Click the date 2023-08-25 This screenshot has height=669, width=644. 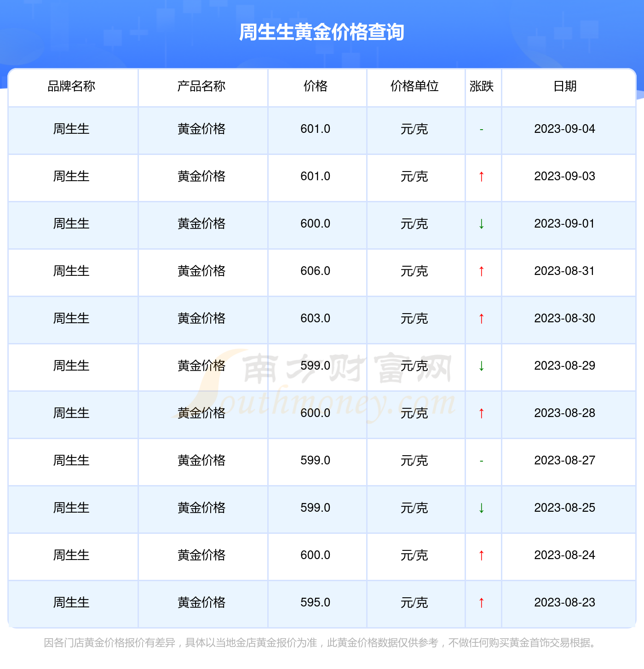tap(564, 508)
